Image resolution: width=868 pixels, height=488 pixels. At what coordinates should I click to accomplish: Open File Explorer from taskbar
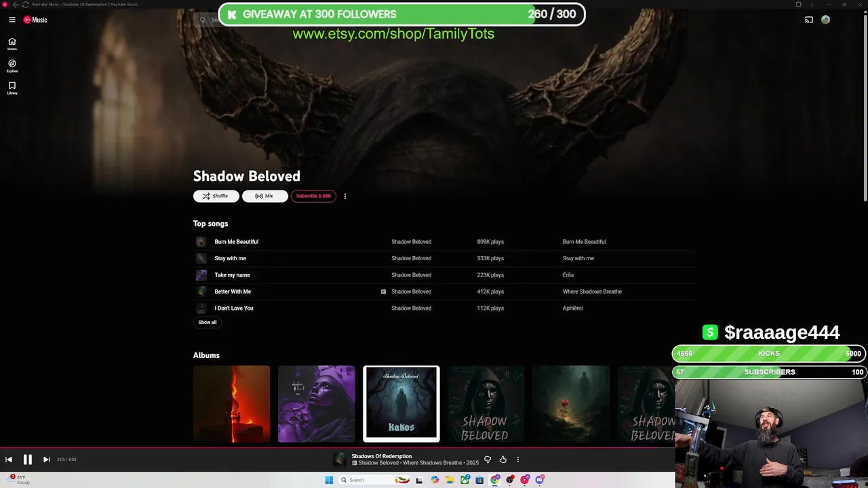pyautogui.click(x=449, y=480)
